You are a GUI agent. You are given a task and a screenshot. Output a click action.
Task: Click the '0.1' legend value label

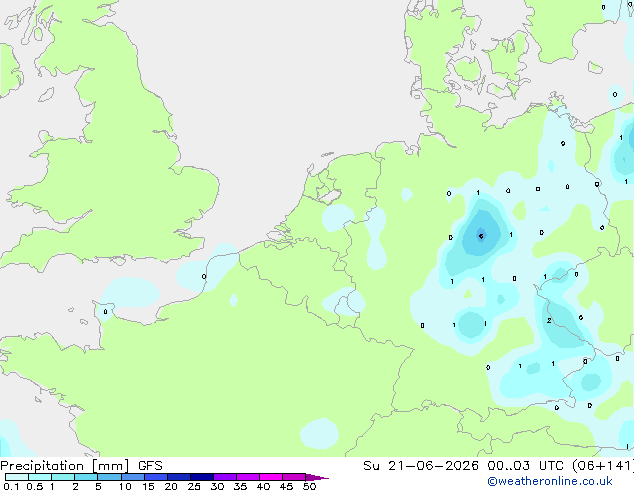(x=11, y=486)
